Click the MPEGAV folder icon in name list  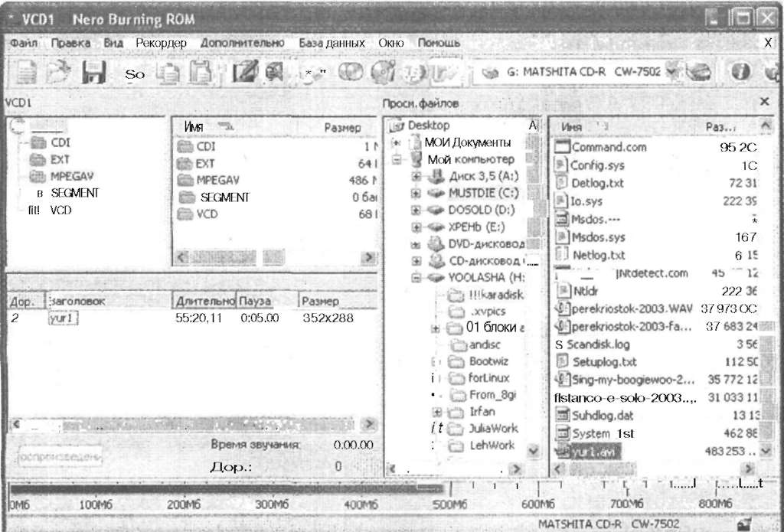click(185, 181)
